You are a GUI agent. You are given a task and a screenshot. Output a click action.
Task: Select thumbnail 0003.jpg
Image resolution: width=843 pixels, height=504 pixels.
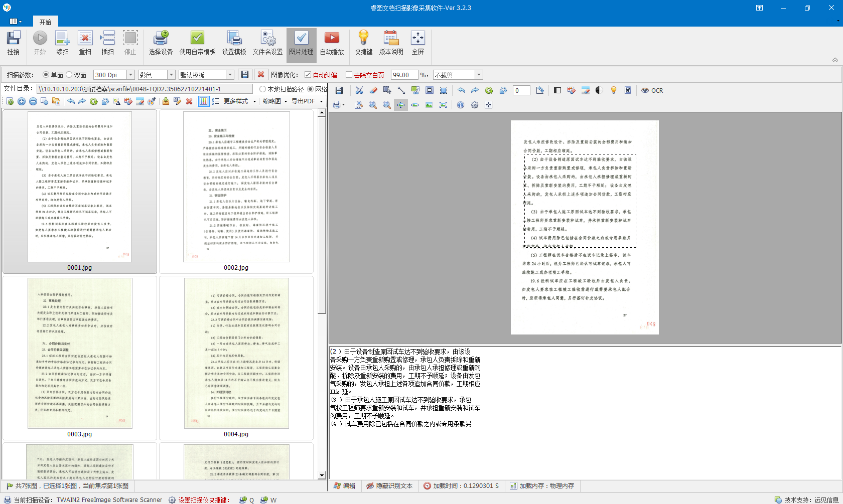tap(80, 358)
